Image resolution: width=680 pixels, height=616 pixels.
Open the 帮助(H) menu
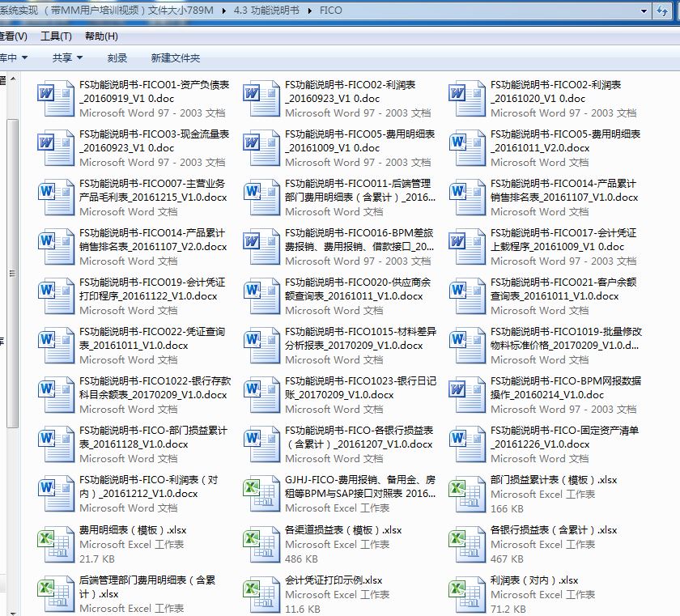coord(101,36)
